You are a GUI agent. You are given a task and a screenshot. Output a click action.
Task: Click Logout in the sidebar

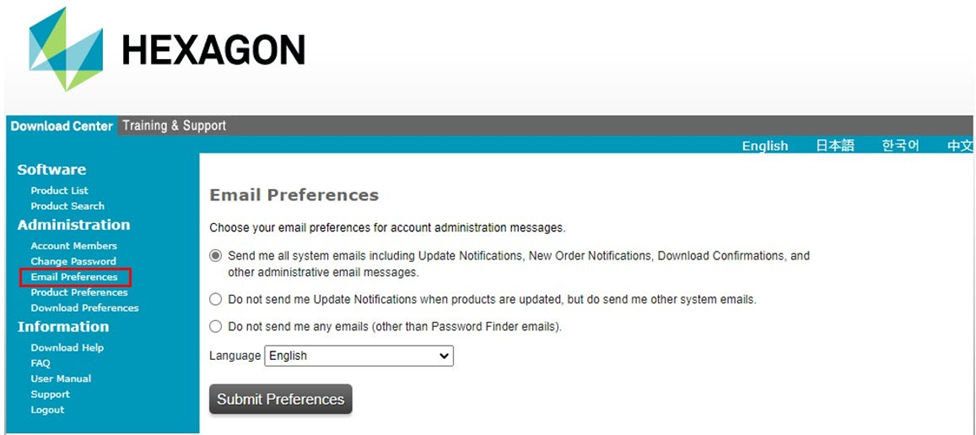point(47,410)
